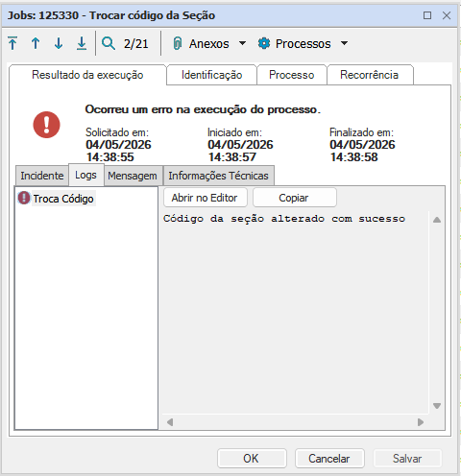Click the Salvar button
This screenshot has height=476, width=461.
pyautogui.click(x=407, y=459)
